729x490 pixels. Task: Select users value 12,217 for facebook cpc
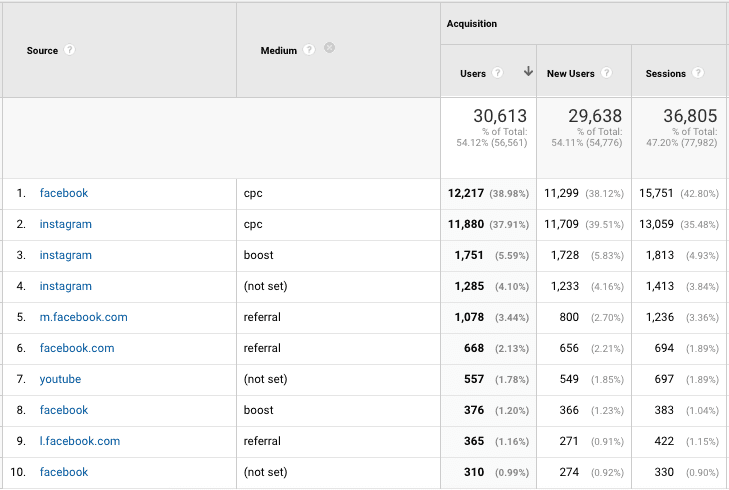tap(466, 193)
